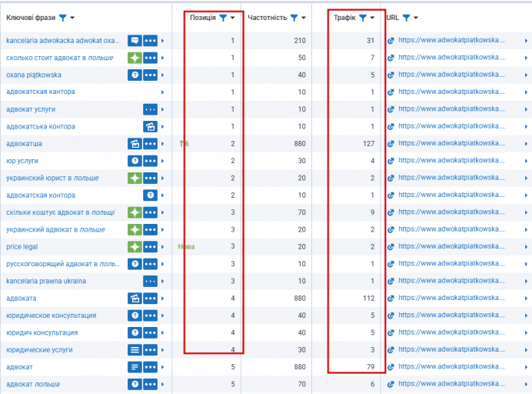
Task: Click question mark icon for юр услуги row
Action: [x=135, y=161]
